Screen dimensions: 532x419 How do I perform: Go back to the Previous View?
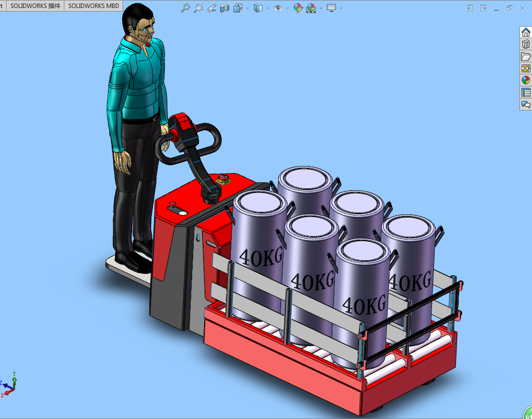tap(212, 8)
